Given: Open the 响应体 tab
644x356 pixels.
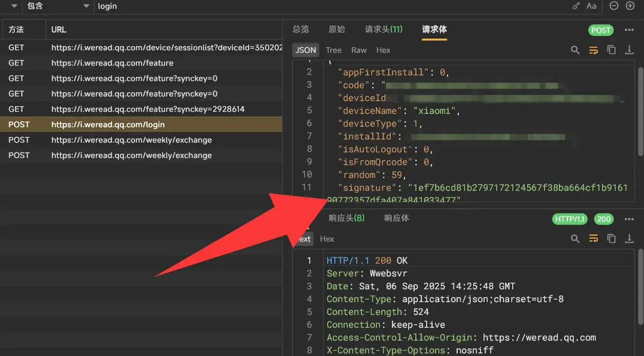Looking at the screenshot, I should click(397, 218).
